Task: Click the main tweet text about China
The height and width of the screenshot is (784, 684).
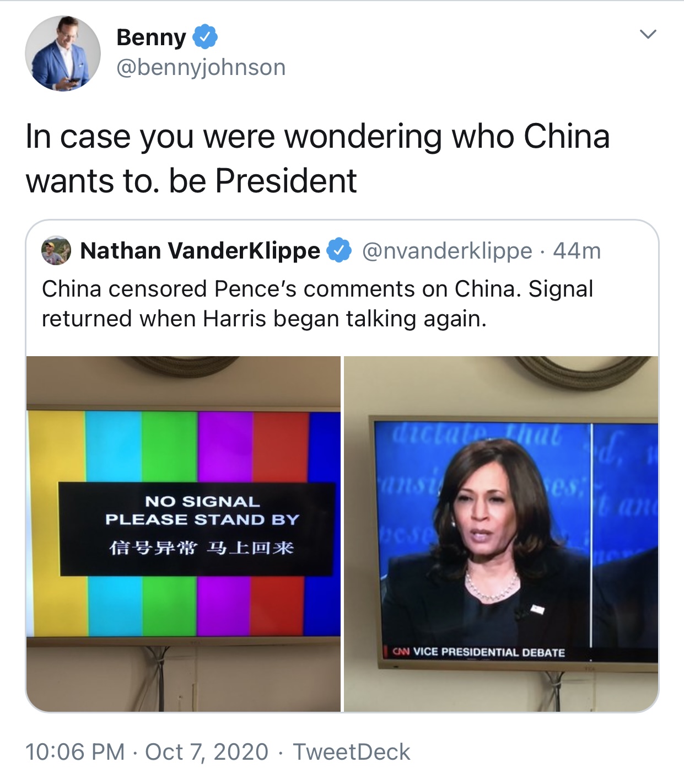Action: (317, 159)
